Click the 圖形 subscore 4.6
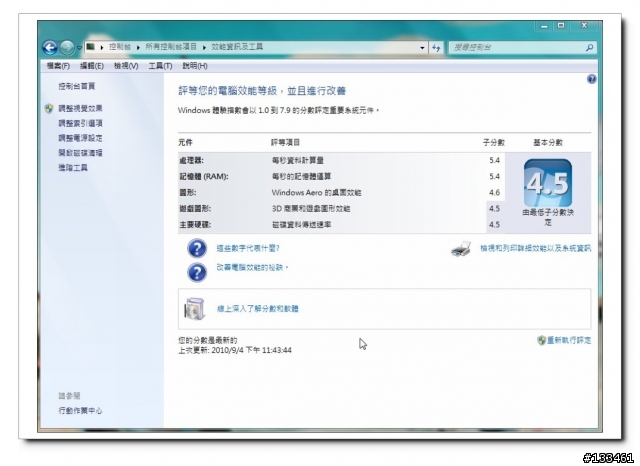640x466 pixels. pos(494,193)
